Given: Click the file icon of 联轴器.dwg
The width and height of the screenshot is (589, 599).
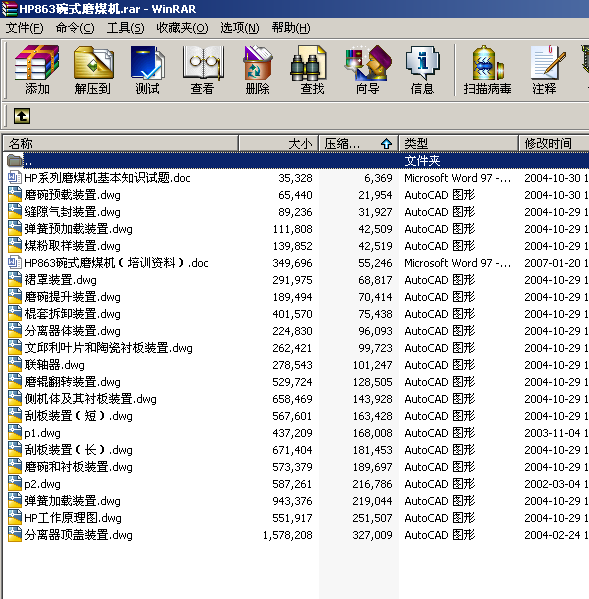Looking at the screenshot, I should coord(15,364).
